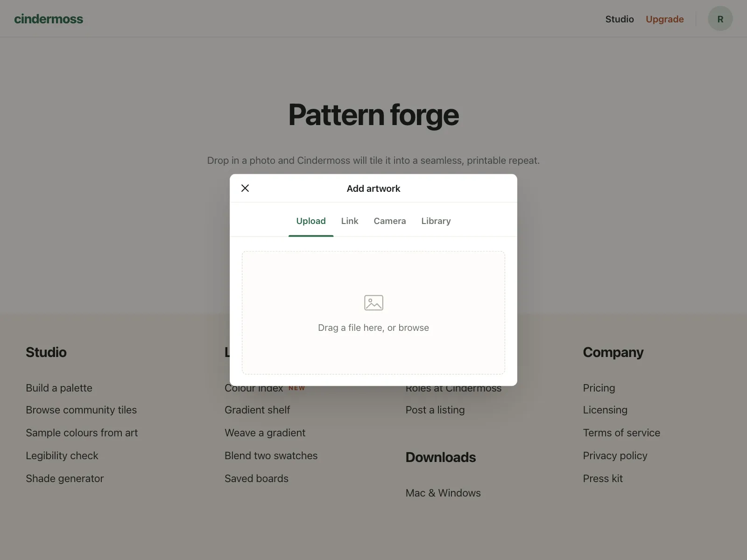
Task: Open the Shade generator link
Action: [65, 478]
